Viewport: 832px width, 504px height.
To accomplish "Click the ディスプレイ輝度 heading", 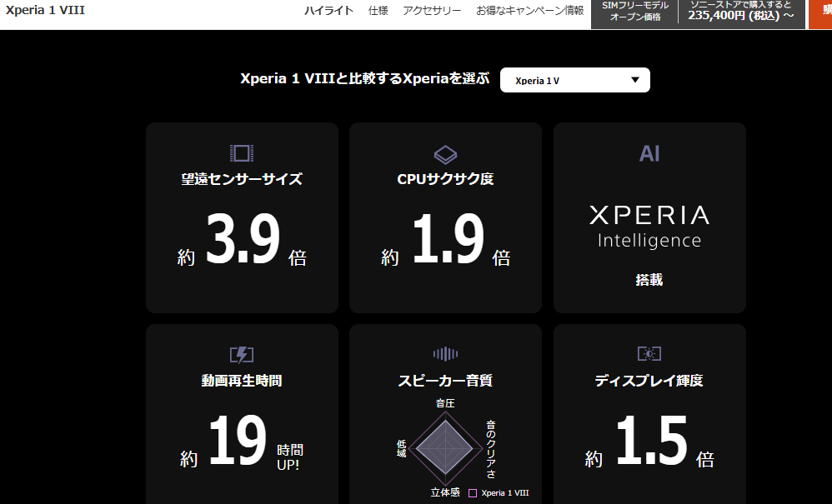I will 649,381.
